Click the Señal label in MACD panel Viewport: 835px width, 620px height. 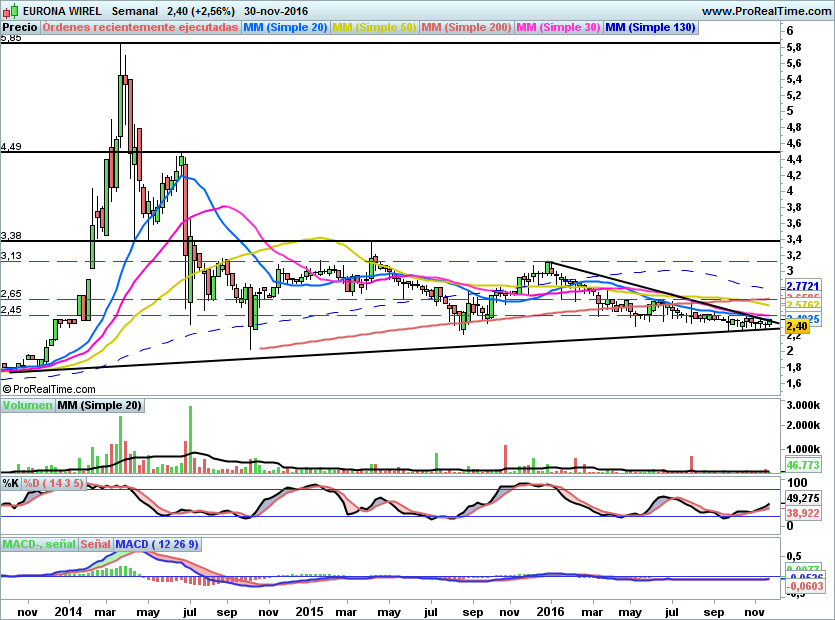(x=95, y=544)
